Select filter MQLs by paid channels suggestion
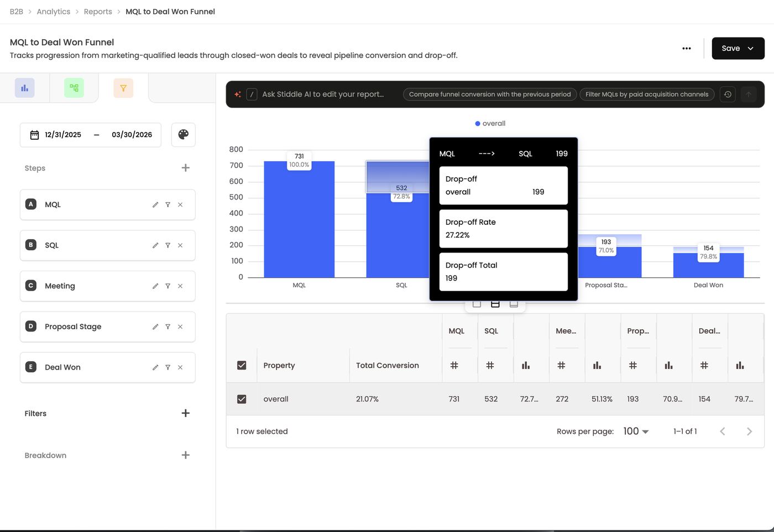This screenshot has height=532, width=774. coord(647,94)
